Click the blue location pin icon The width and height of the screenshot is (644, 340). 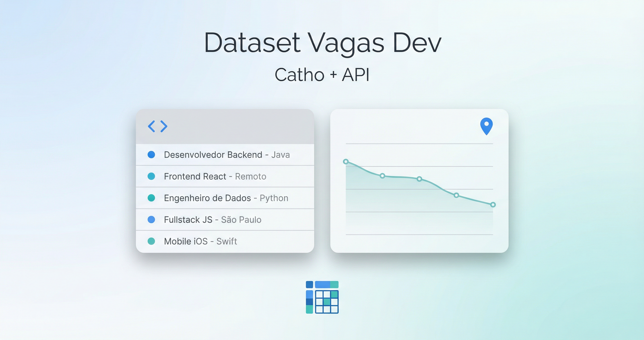click(x=486, y=126)
